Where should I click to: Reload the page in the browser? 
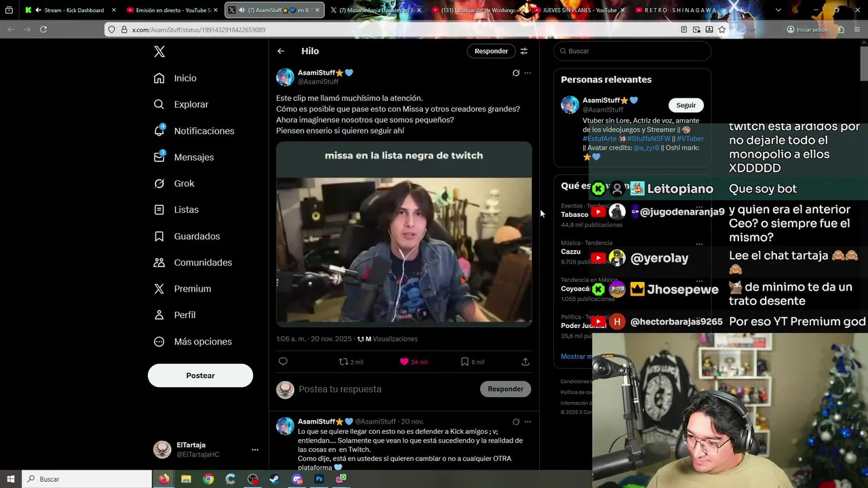(43, 29)
